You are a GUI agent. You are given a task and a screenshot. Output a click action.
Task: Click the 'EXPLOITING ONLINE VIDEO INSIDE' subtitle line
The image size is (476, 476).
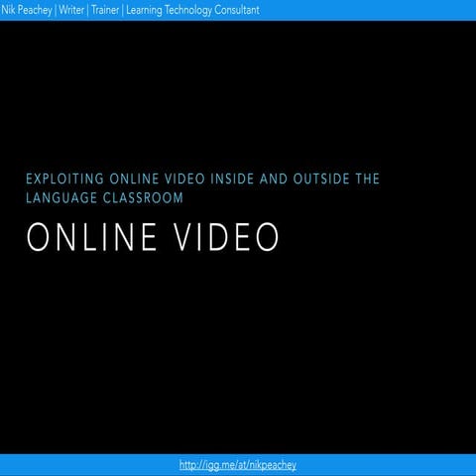coord(202,178)
